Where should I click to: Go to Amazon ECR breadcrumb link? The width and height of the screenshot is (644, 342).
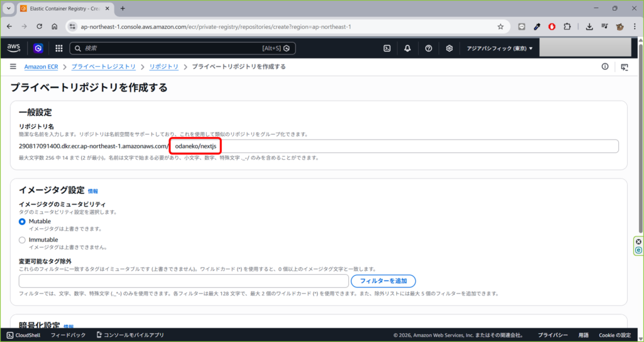[42, 67]
